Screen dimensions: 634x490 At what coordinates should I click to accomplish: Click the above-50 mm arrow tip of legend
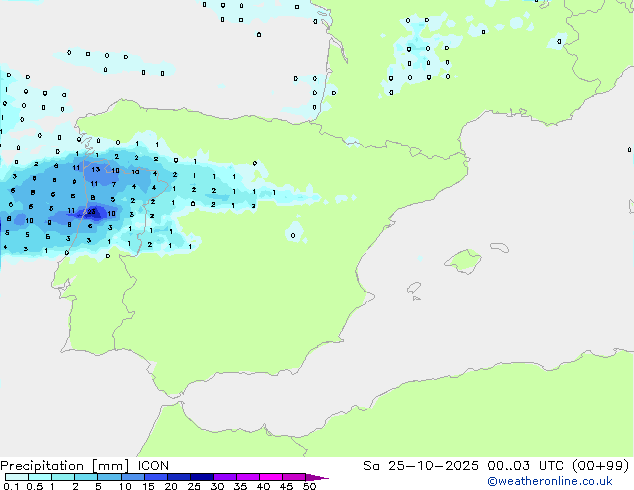click(x=317, y=477)
